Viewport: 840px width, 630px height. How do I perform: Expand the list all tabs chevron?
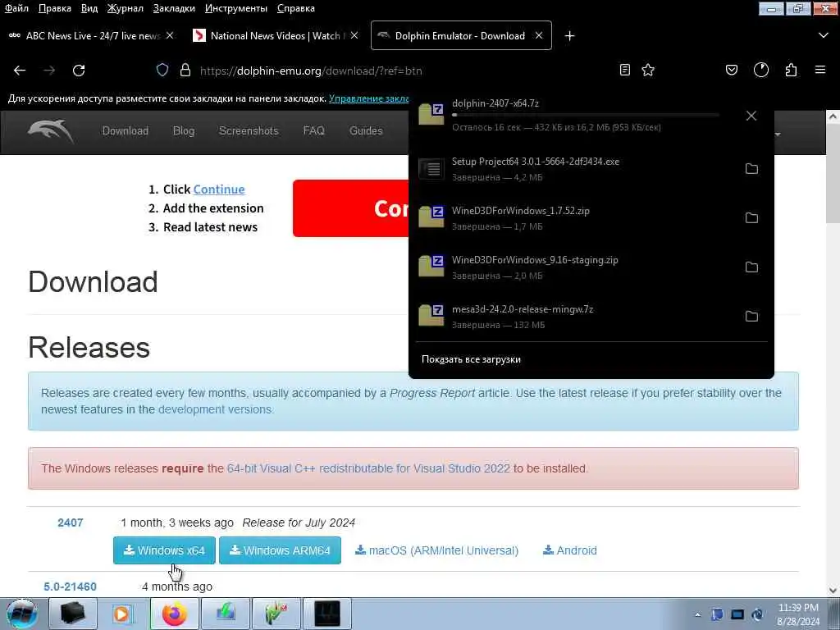point(824,36)
